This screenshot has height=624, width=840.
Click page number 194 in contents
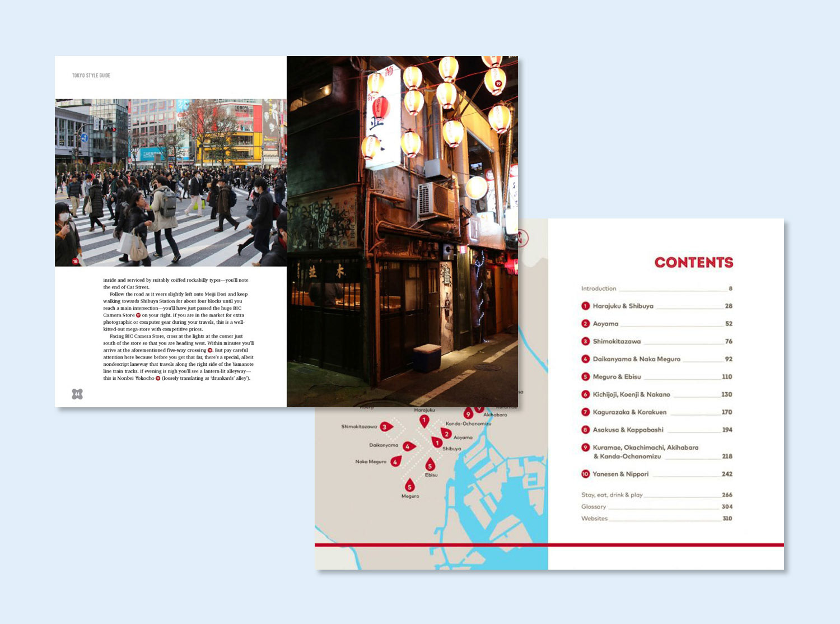727,430
